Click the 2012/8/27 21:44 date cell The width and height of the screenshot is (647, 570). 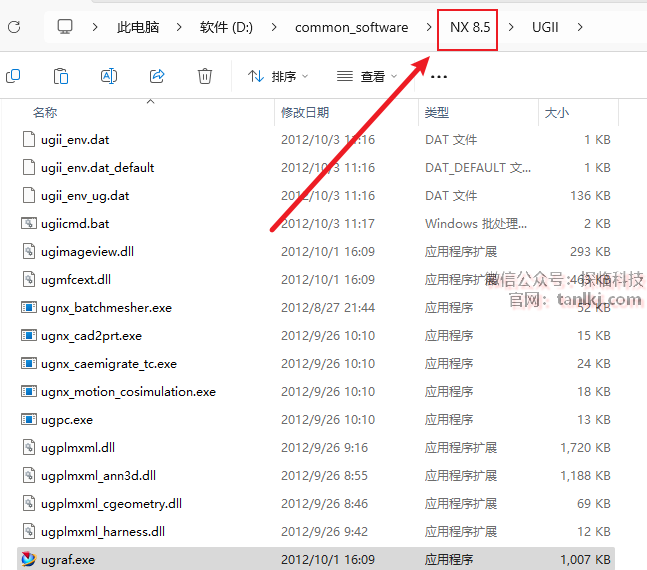point(328,307)
